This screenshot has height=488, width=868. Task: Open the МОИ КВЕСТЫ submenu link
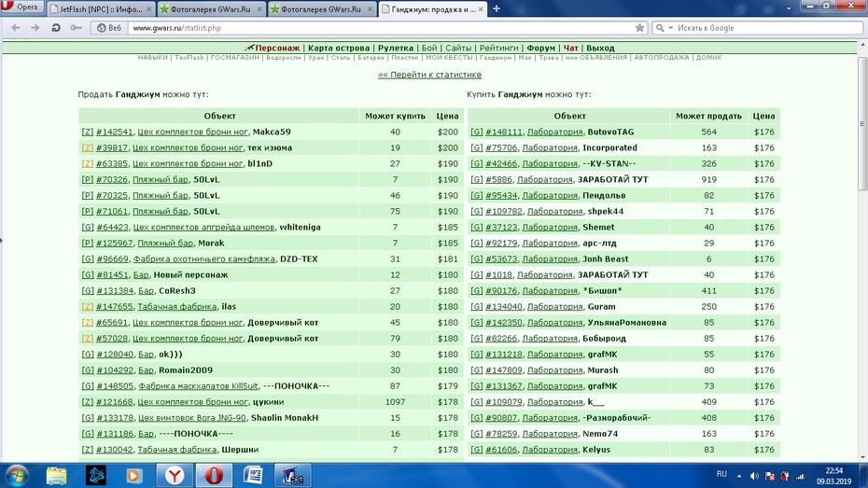[x=449, y=58]
